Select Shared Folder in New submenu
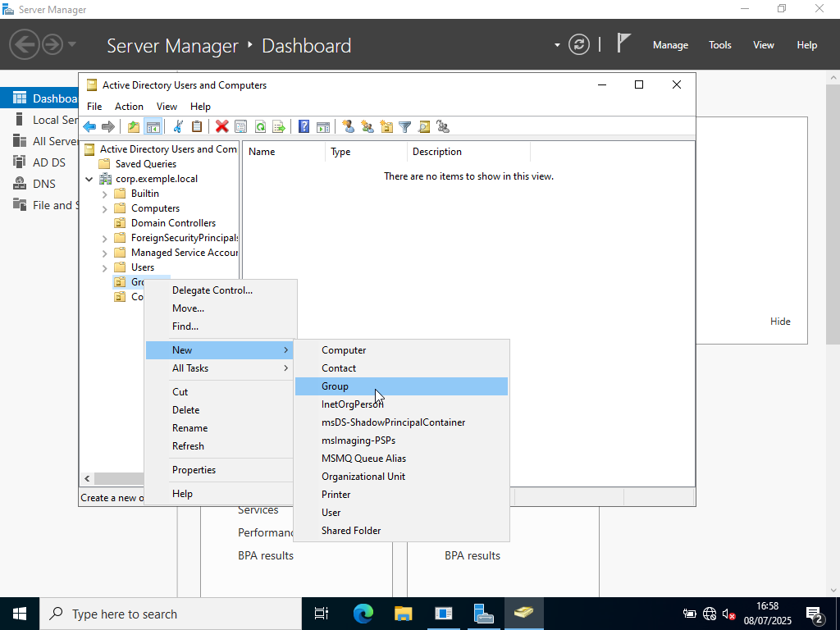 coord(401,531)
